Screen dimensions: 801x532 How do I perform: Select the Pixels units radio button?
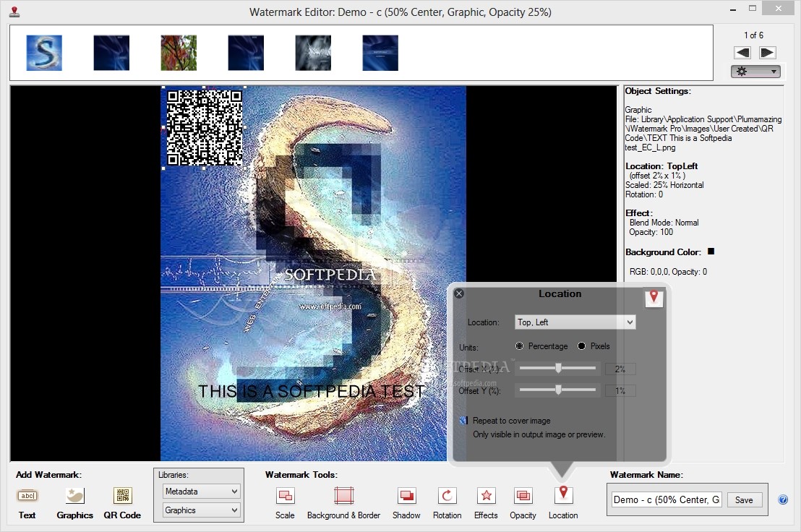581,346
